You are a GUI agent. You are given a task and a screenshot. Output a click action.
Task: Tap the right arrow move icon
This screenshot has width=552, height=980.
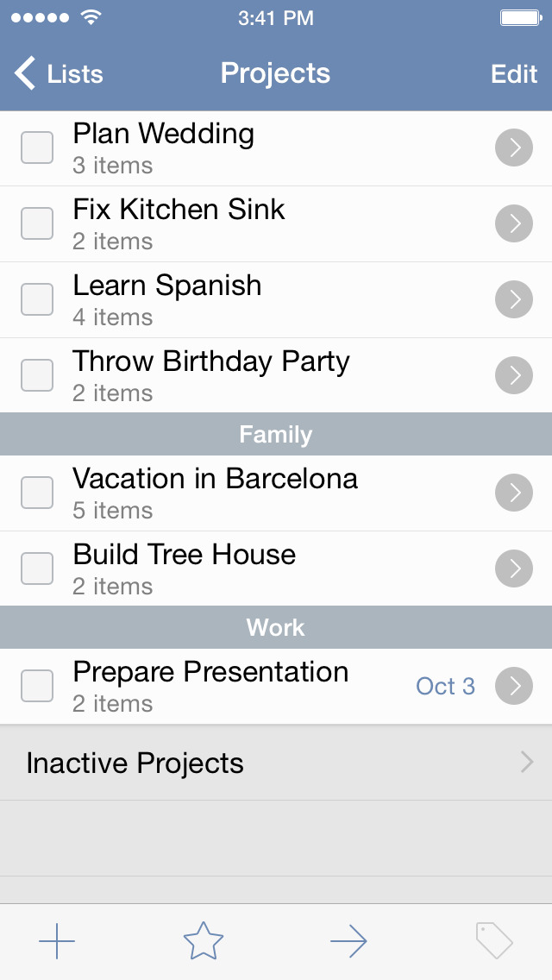pos(348,941)
